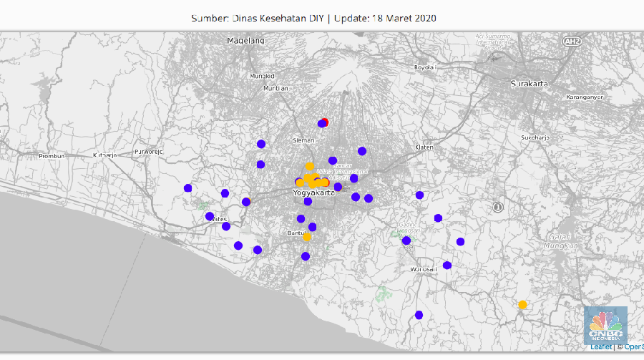Screen dimensions: 644x360
Task: Click the route 1 road shield
Action: click(498, 207)
